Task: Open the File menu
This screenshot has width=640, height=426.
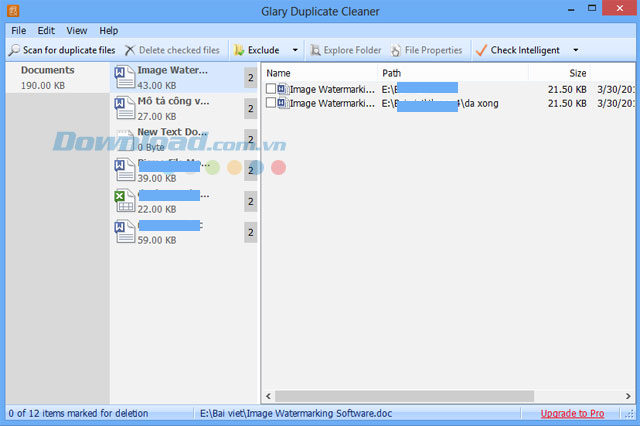Action: pos(18,31)
